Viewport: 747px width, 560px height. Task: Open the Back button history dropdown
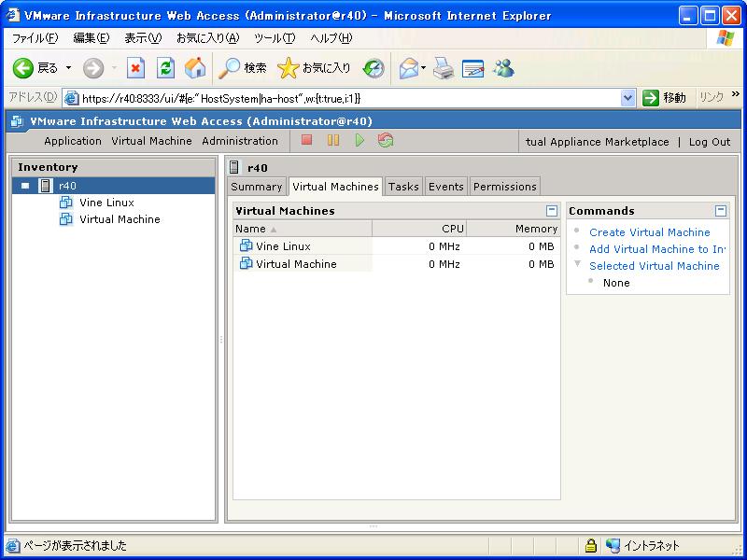click(68, 68)
